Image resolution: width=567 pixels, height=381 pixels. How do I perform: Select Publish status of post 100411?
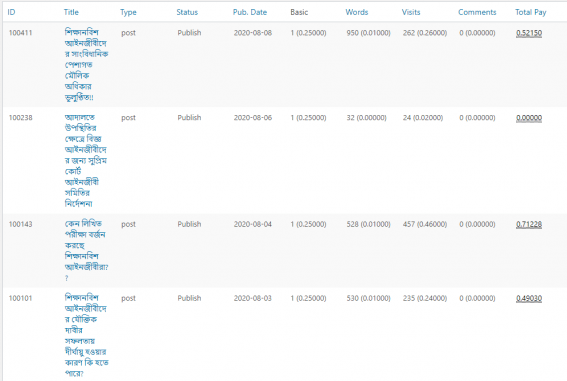189,33
